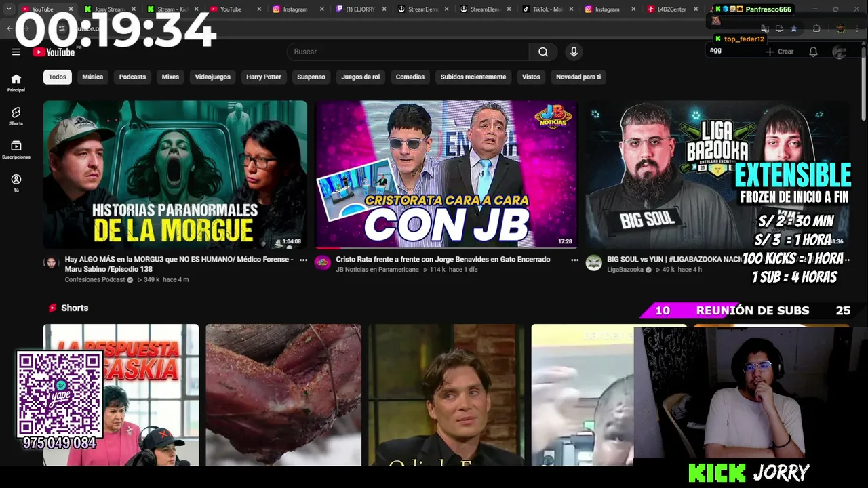Click the Confesiones Podcast channel avatar

point(52,263)
